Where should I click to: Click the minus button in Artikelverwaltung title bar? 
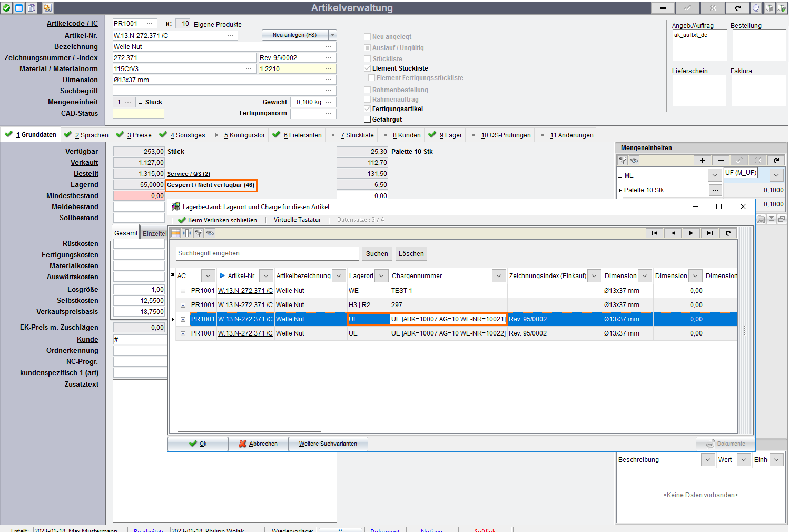[663, 8]
